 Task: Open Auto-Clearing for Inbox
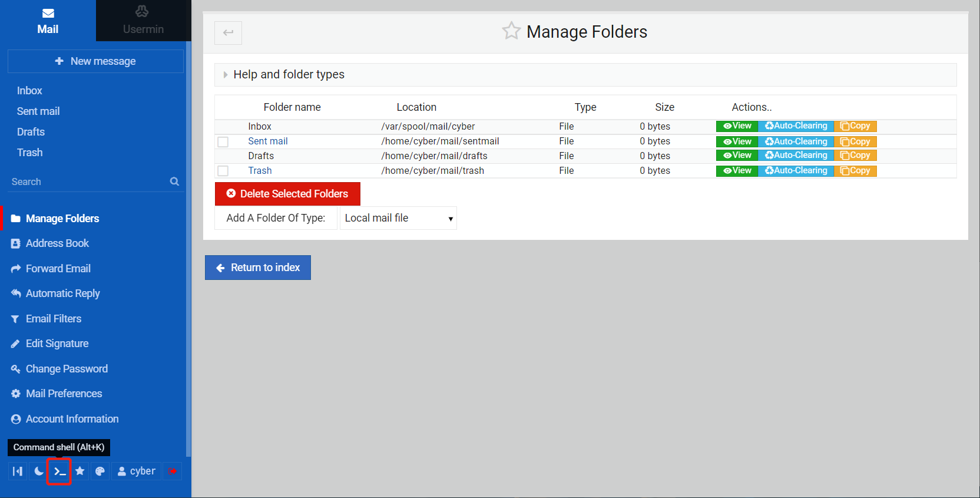tap(796, 126)
